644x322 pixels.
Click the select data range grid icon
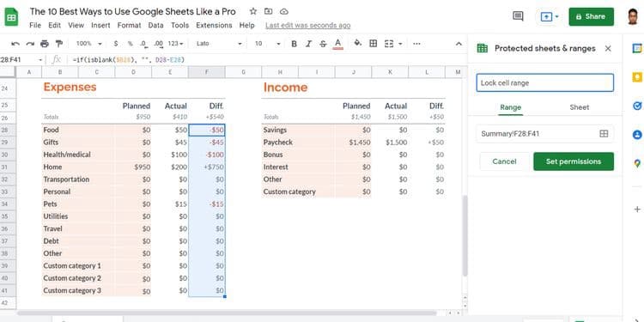(604, 133)
